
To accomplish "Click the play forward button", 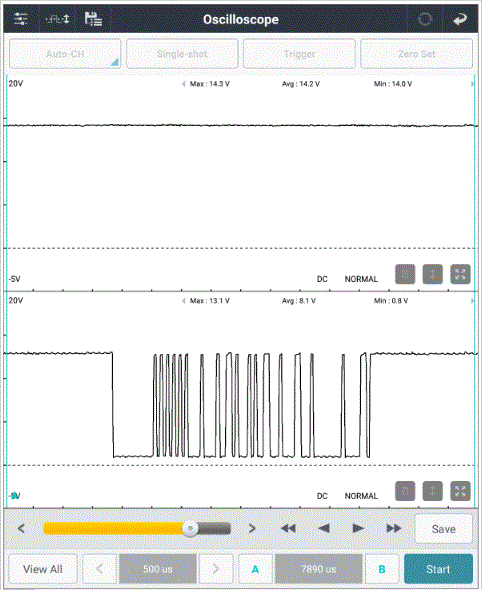I will pyautogui.click(x=358, y=528).
